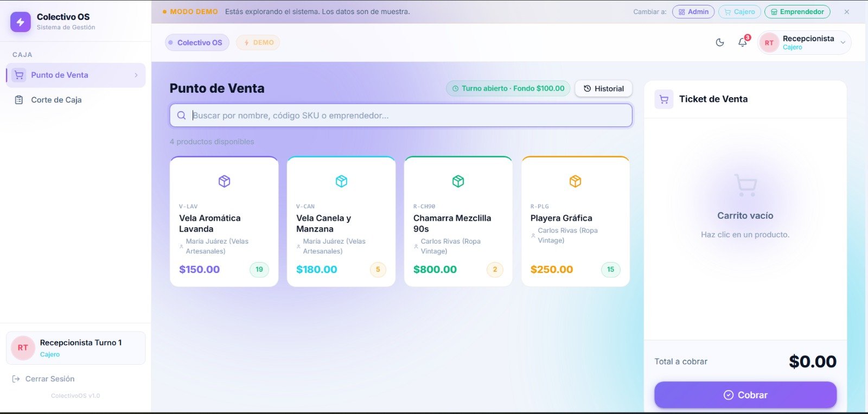Click the Colectivo OS lightning logo
This screenshot has width=868, height=414.
point(21,22)
